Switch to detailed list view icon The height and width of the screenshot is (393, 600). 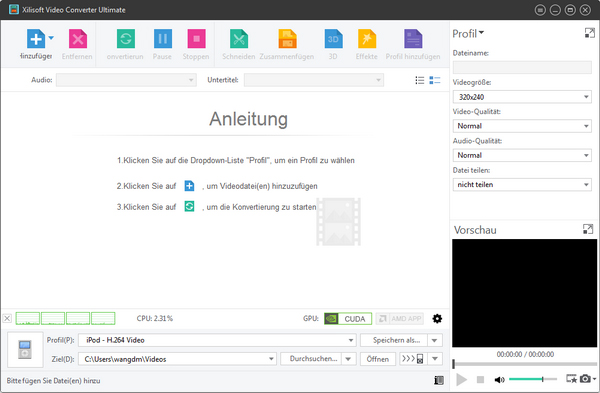(x=435, y=80)
